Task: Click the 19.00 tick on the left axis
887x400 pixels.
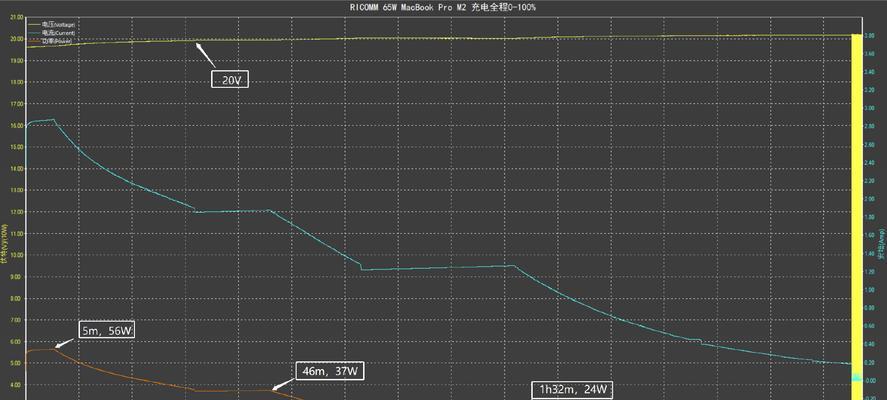Action: (16, 61)
